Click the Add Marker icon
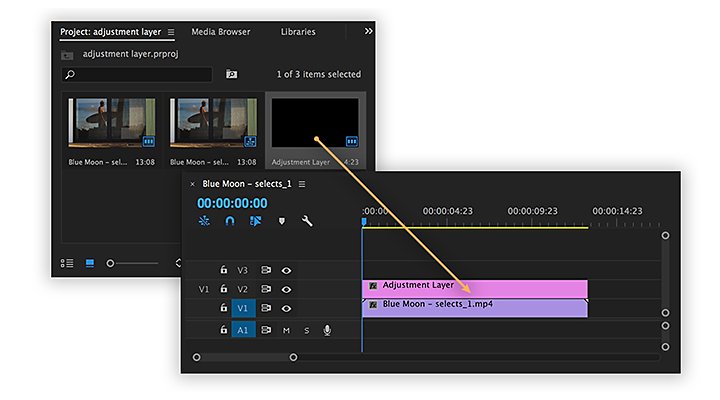Screen dimensions: 720x400 coord(281,221)
